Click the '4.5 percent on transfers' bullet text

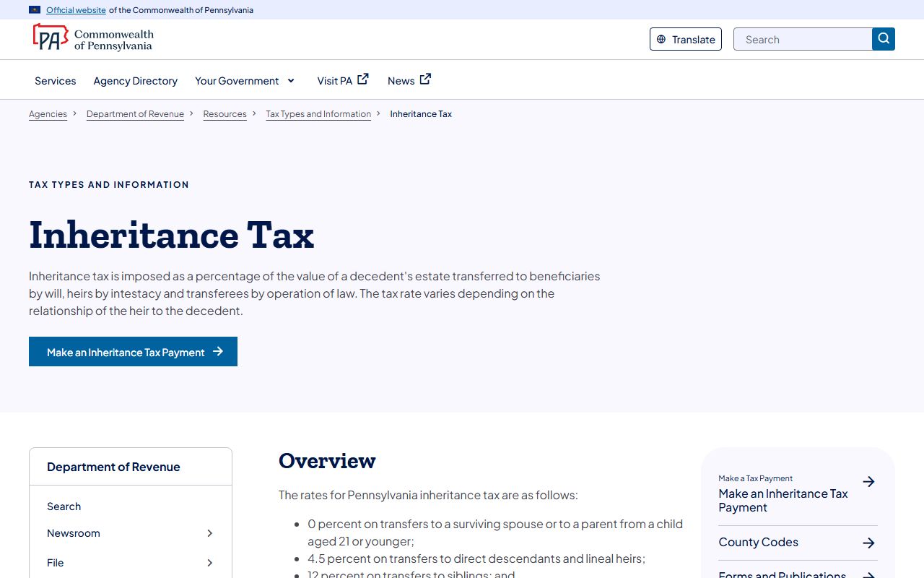tap(476, 558)
